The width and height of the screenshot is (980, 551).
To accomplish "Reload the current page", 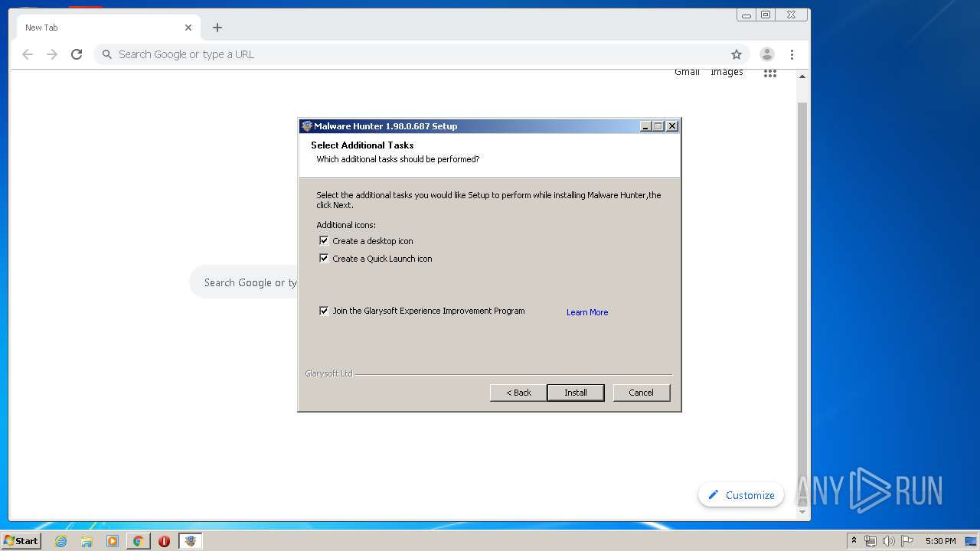I will point(77,54).
